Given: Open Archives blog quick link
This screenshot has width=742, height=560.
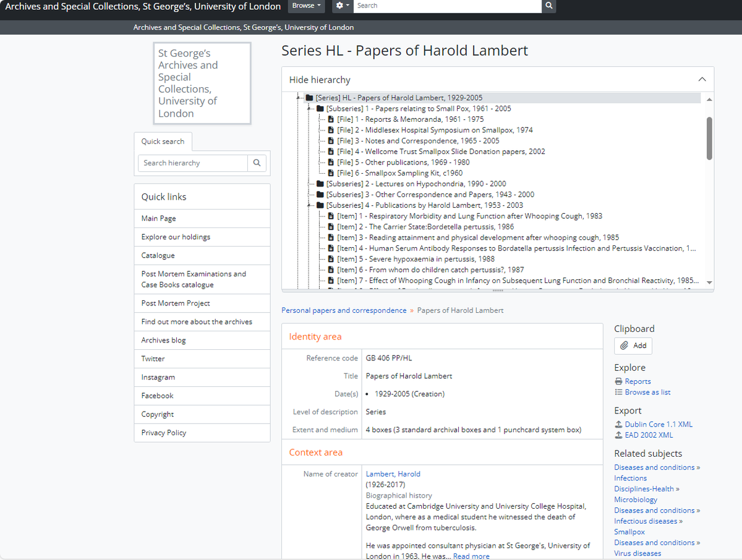Looking at the screenshot, I should click(202, 340).
